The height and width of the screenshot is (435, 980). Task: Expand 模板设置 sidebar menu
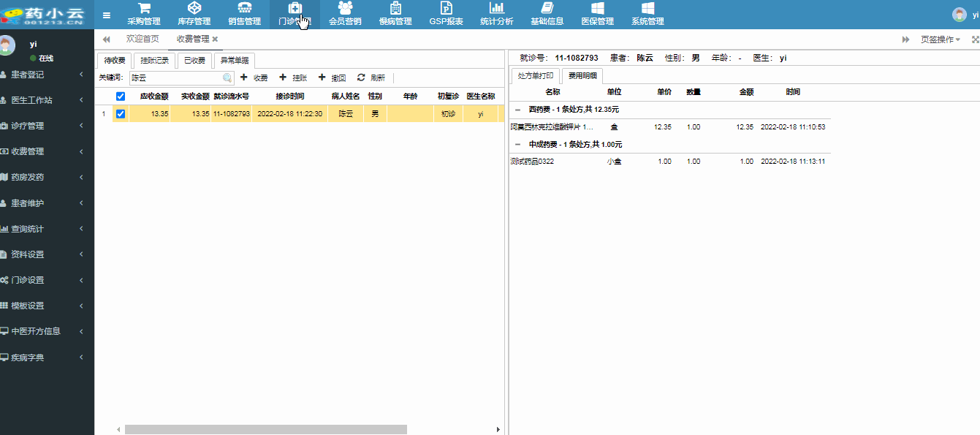click(x=48, y=306)
